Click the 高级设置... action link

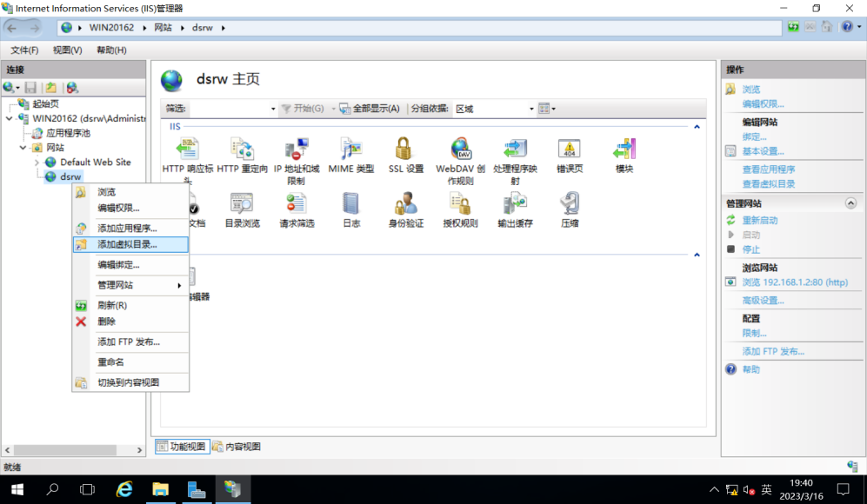pos(763,301)
